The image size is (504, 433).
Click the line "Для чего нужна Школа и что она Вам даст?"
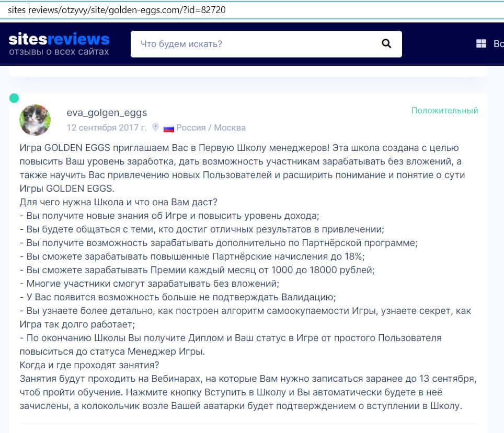tap(118, 202)
